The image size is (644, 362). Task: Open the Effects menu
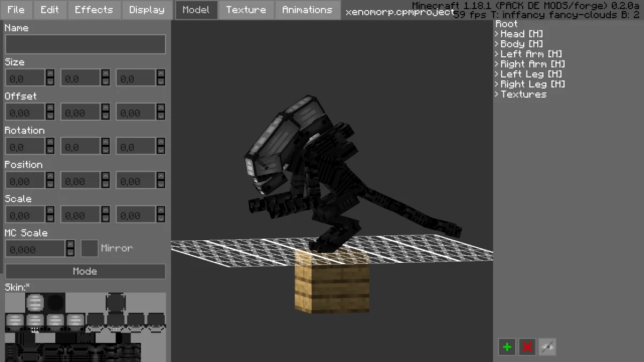coord(94,10)
